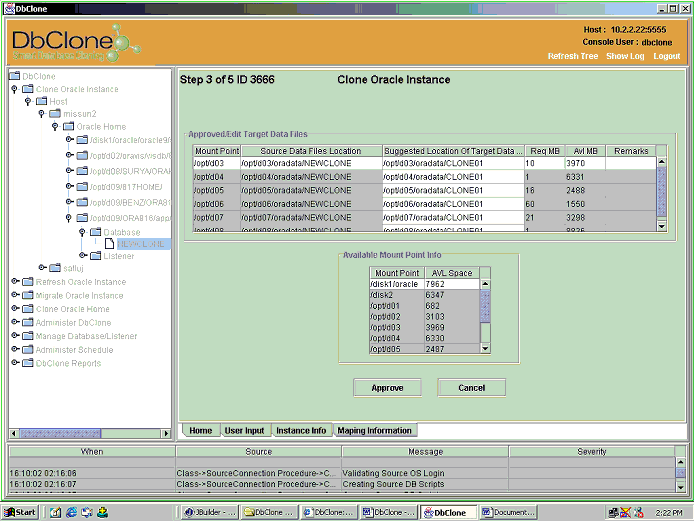The height and width of the screenshot is (521, 694).
Task: Click the data files table scrollbar thumb
Action: click(662, 191)
